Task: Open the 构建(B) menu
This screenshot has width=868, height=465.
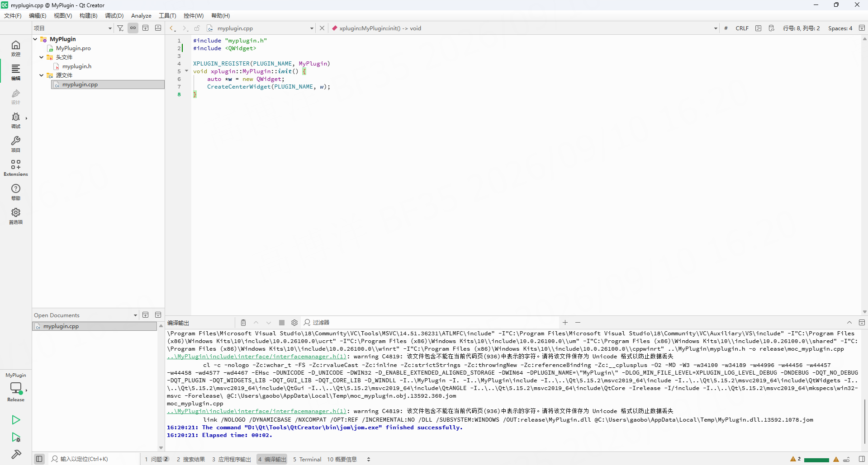Action: (88, 16)
